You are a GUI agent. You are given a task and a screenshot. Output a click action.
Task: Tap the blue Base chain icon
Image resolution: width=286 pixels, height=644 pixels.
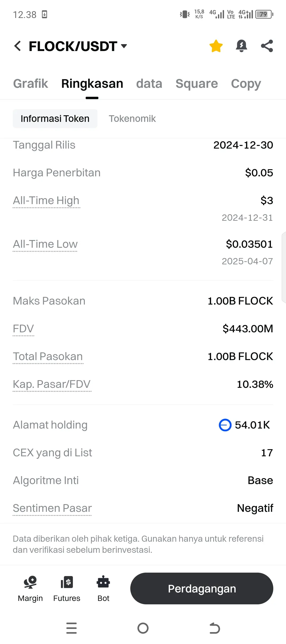pos(225,425)
